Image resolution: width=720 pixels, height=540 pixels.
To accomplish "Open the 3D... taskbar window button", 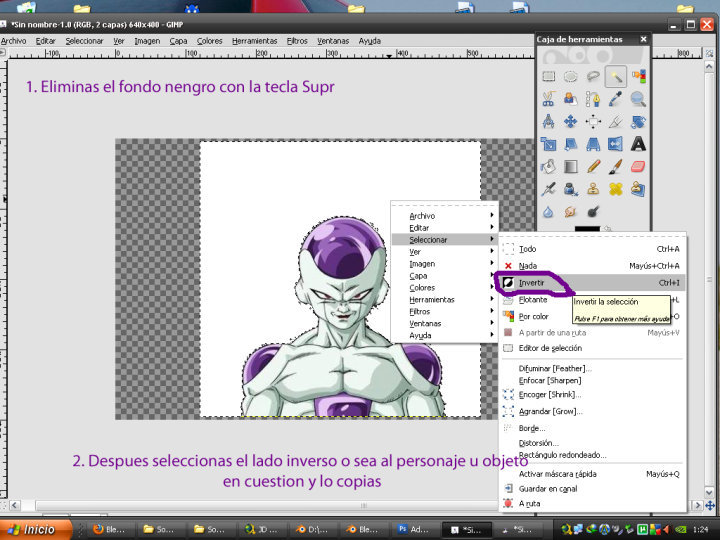I will (264, 529).
